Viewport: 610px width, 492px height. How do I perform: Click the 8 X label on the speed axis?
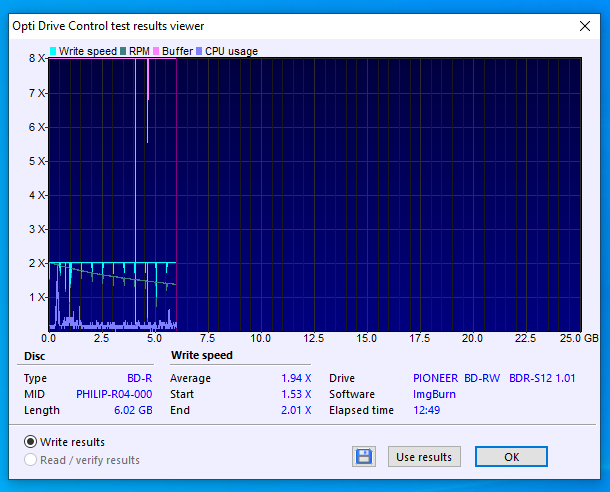click(37, 58)
